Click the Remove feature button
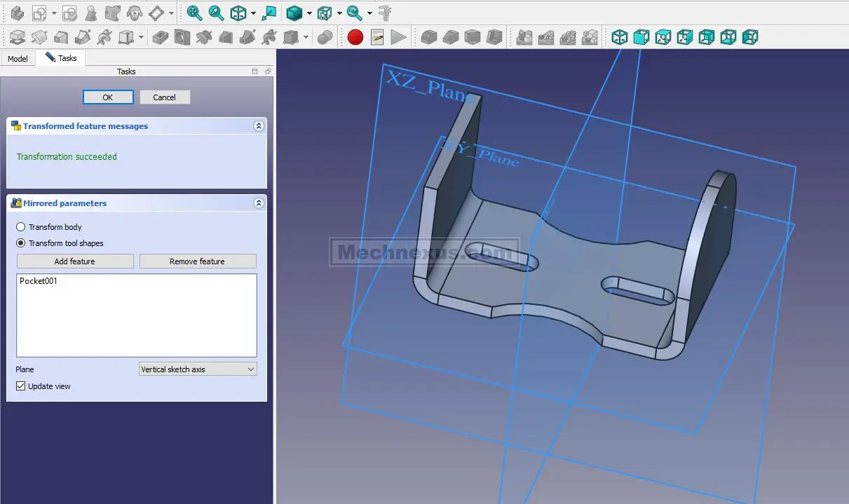This screenshot has height=504, width=849. [197, 261]
